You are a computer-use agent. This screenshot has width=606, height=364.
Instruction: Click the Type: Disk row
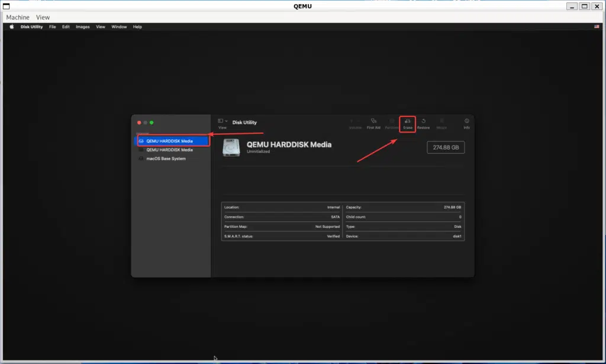point(404,227)
